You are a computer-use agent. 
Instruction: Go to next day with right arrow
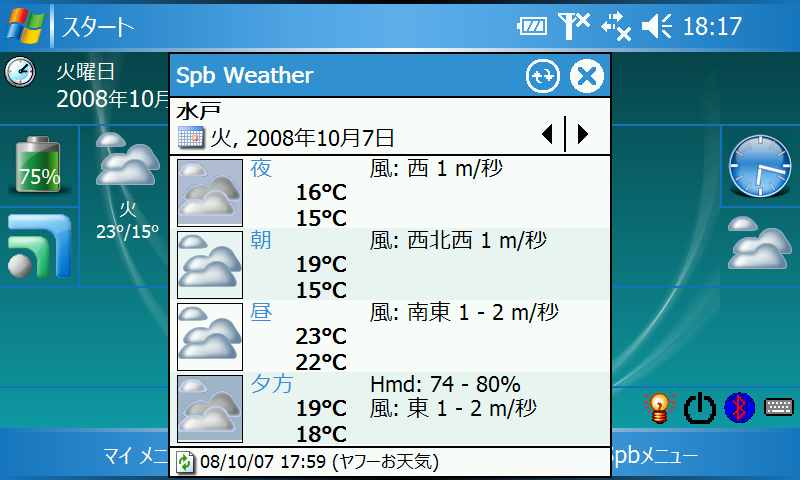tap(583, 133)
